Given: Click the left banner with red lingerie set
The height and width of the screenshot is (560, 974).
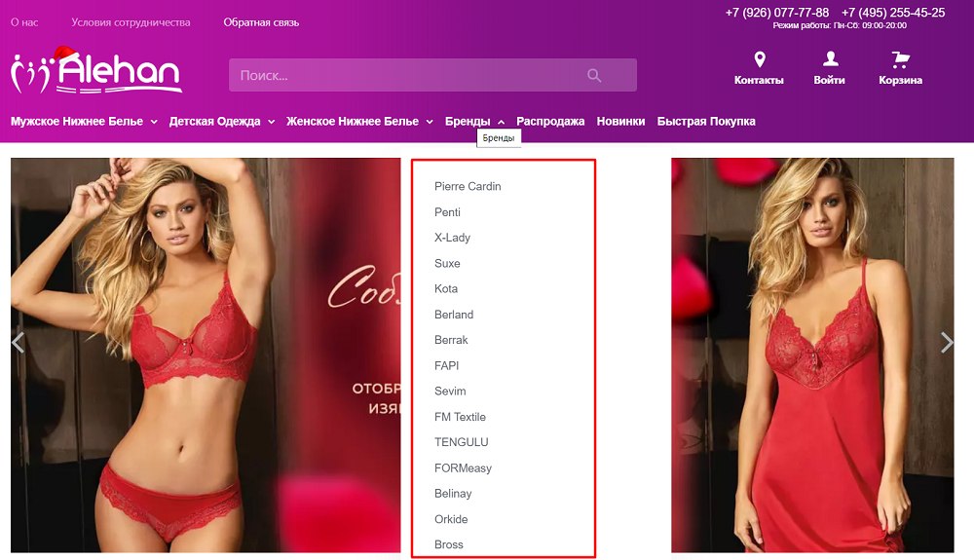Looking at the screenshot, I should pyautogui.click(x=206, y=355).
